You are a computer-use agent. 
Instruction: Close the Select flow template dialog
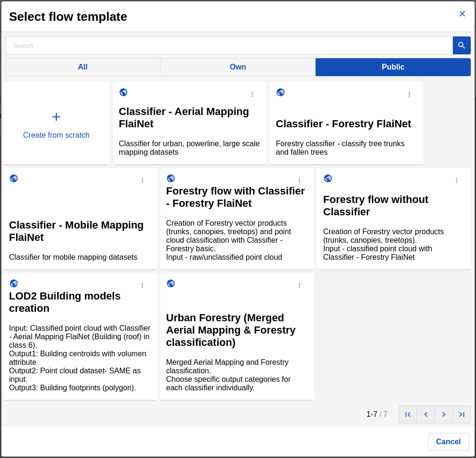[462, 14]
